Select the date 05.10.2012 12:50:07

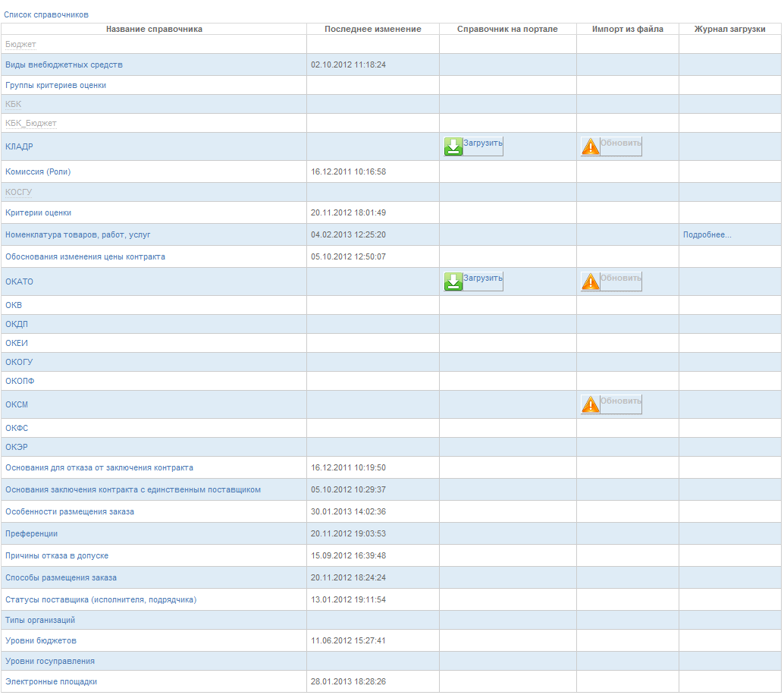point(349,256)
